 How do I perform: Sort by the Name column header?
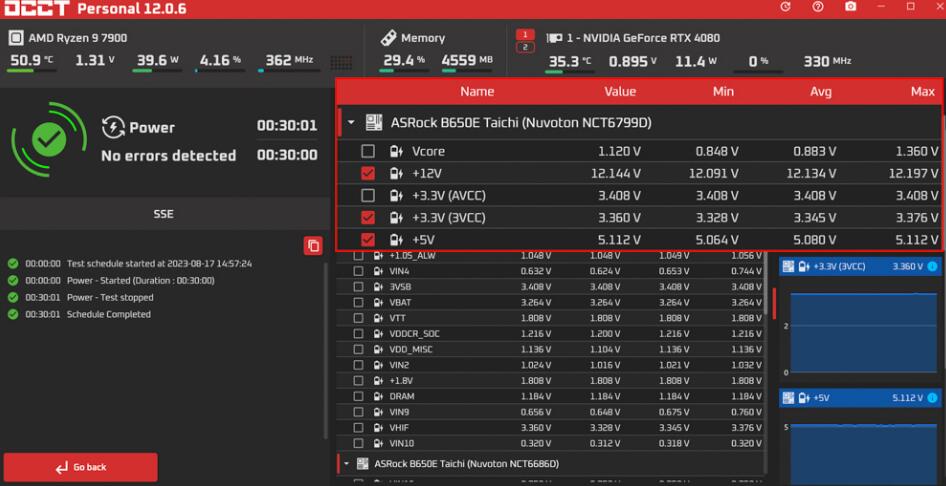[477, 92]
